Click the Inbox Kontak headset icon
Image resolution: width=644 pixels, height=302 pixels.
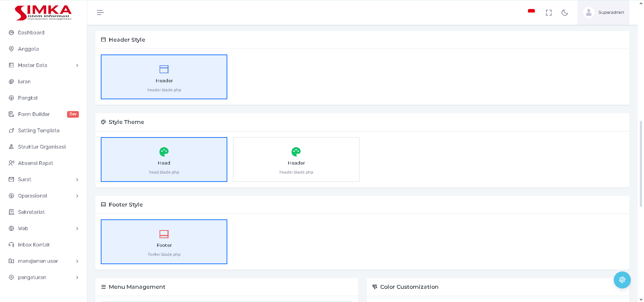tap(11, 245)
